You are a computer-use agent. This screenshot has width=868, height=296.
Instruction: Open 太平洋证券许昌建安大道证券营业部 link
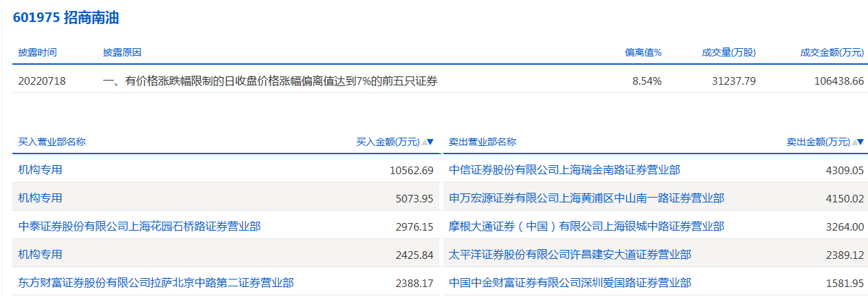click(x=570, y=254)
